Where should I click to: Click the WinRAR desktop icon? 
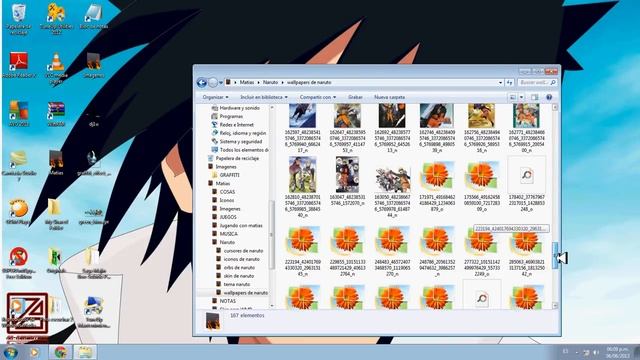(x=56, y=113)
